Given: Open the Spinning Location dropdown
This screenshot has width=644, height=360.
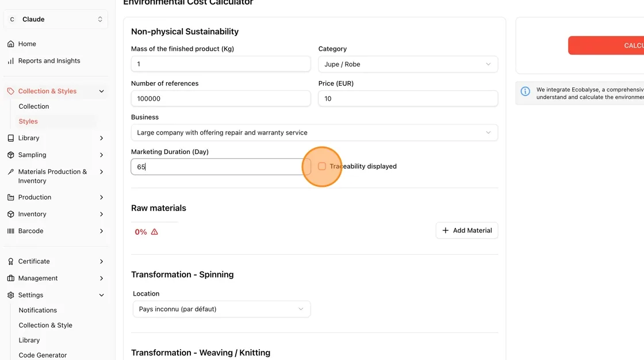Looking at the screenshot, I should click(221, 309).
